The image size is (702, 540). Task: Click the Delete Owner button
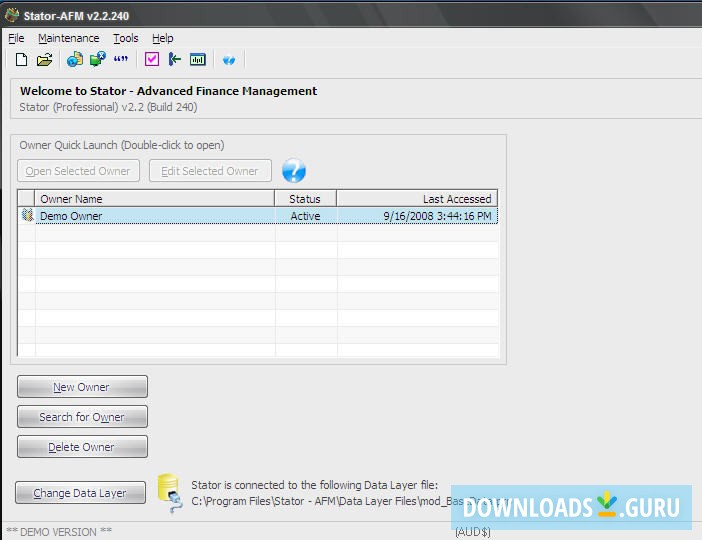[x=82, y=447]
